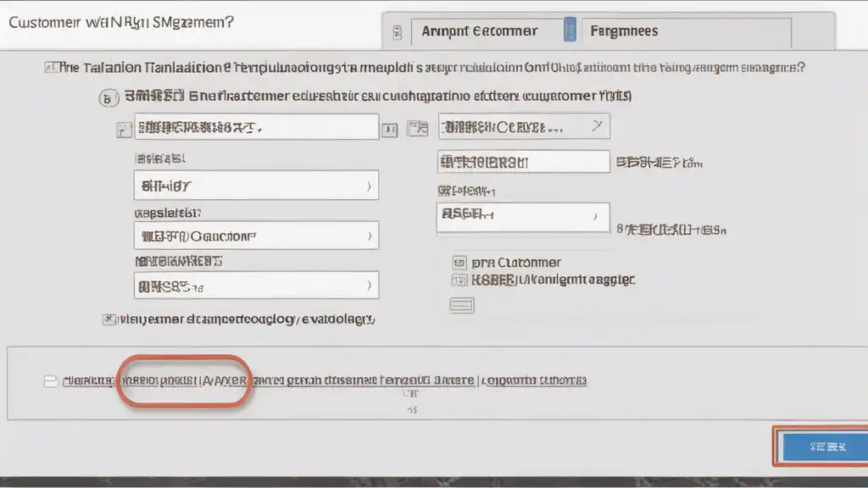Screen dimensions: 868x488
Task: Open the right-column dropdown above the two checkboxes
Action: coord(523,216)
